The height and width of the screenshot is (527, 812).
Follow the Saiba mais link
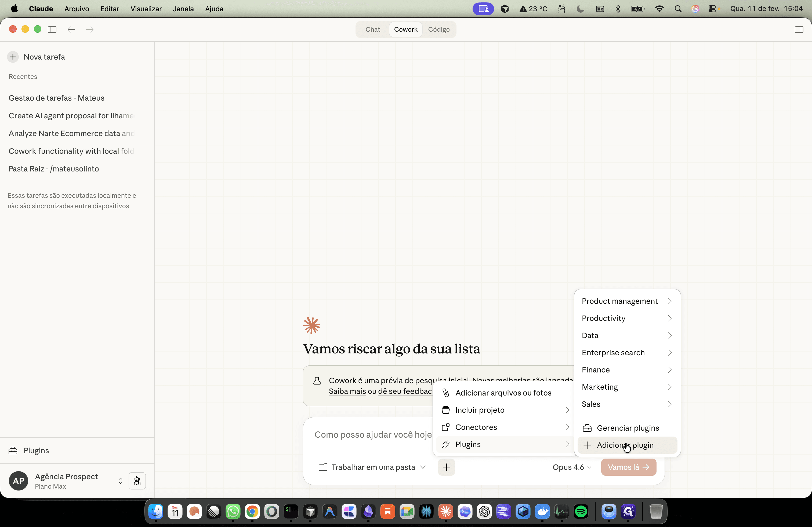pyautogui.click(x=347, y=391)
